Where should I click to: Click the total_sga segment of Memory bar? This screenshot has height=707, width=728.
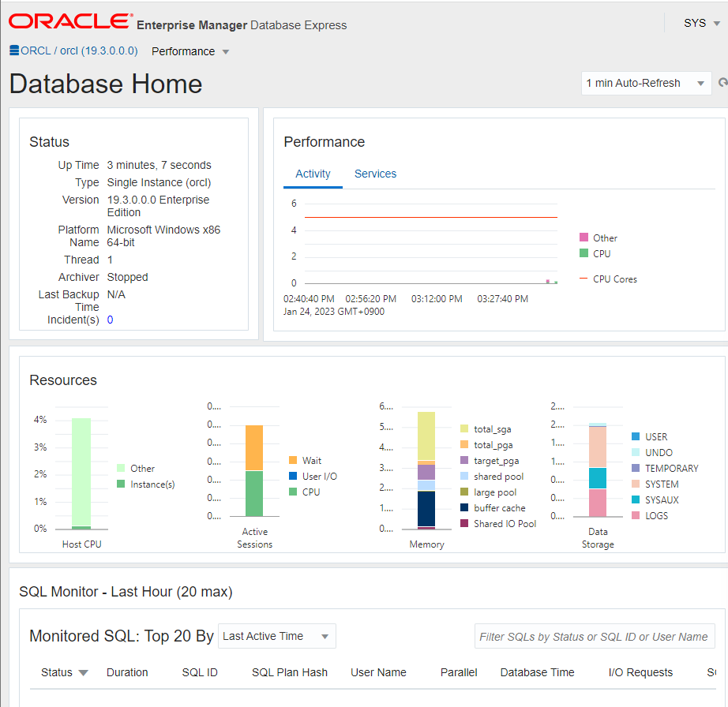[x=426, y=436]
